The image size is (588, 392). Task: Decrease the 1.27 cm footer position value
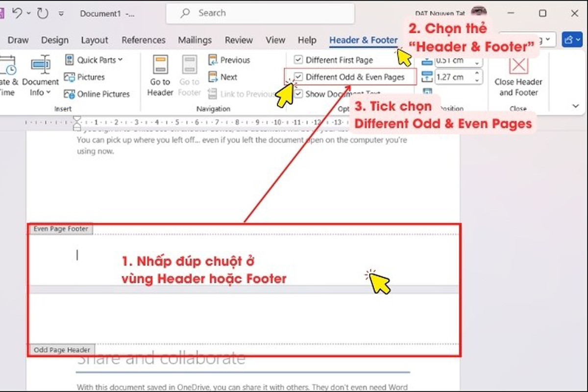(477, 80)
